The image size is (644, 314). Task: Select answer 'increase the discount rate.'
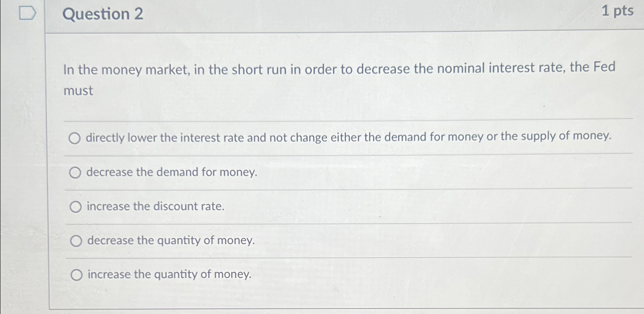pyautogui.click(x=76, y=206)
